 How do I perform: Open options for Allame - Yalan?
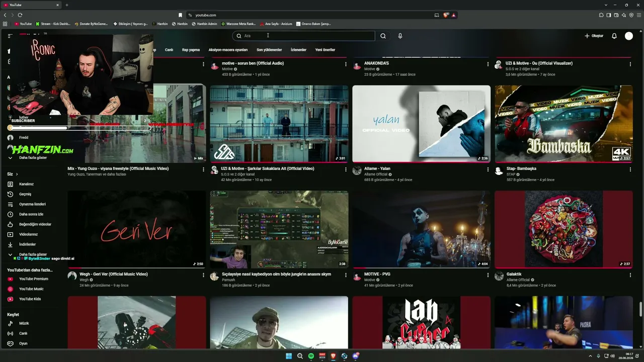pos(488,169)
